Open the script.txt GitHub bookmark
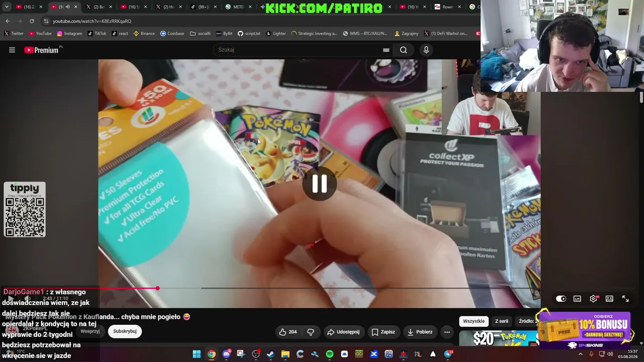Screen dimensions: 644x362 click(249, 34)
